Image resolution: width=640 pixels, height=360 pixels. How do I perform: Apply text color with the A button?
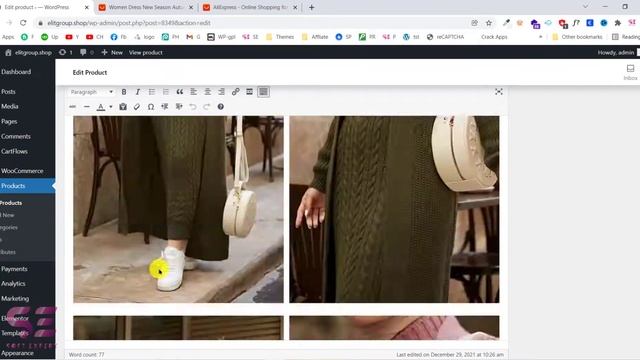pyautogui.click(x=101, y=107)
